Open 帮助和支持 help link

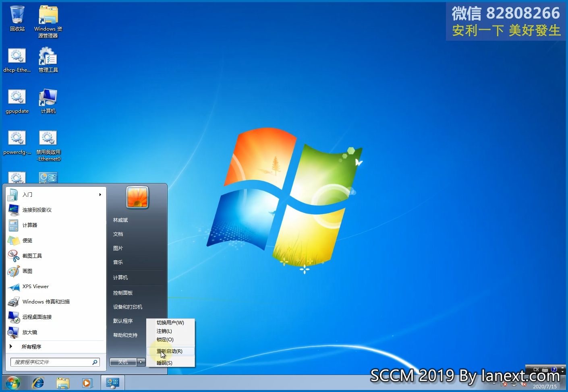(x=125, y=335)
